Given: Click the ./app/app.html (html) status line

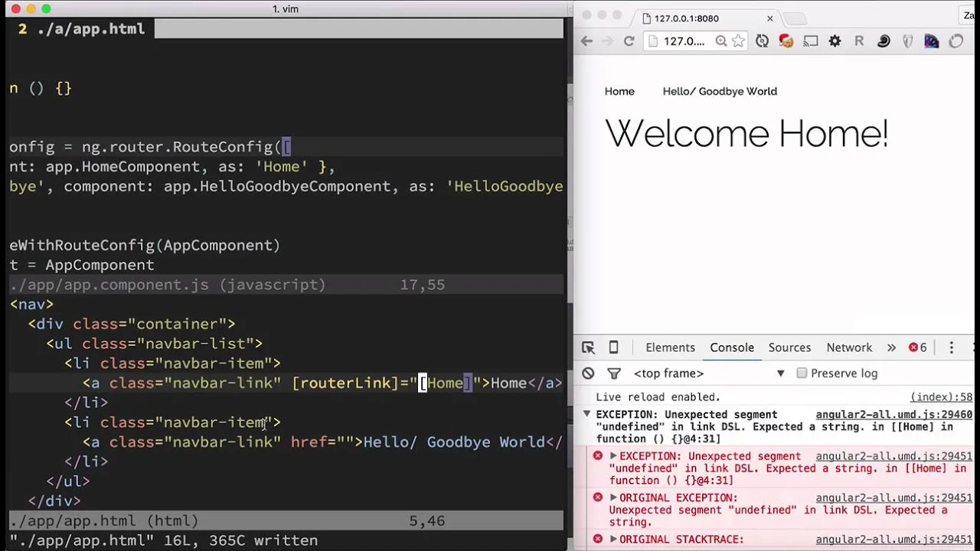Looking at the screenshot, I should coord(286,521).
